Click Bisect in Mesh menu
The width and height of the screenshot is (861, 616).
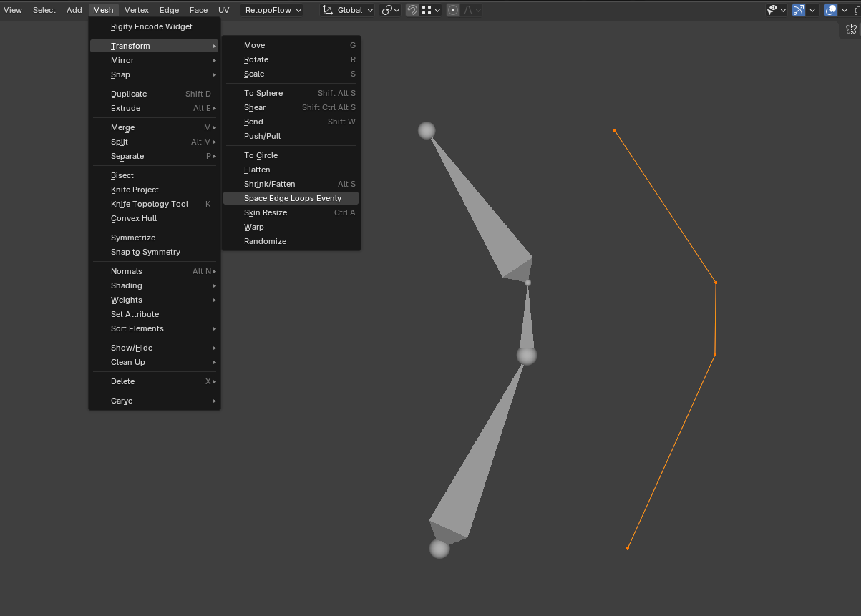click(154, 175)
